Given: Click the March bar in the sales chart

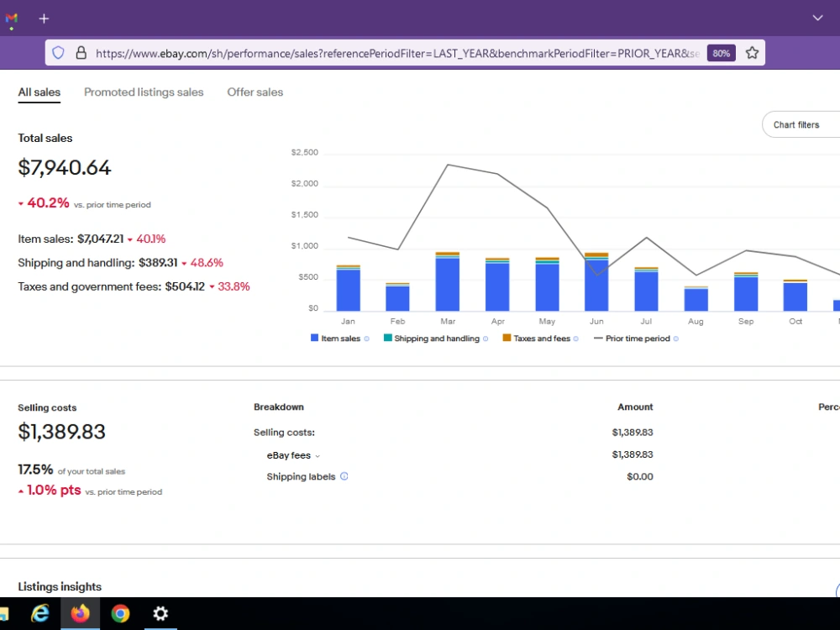Looking at the screenshot, I should tap(448, 281).
